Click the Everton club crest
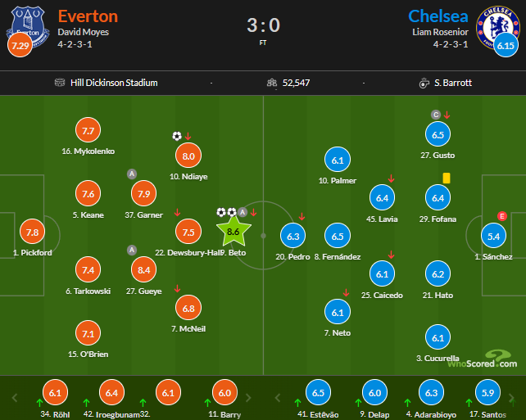526x420 pixels. click(28, 27)
